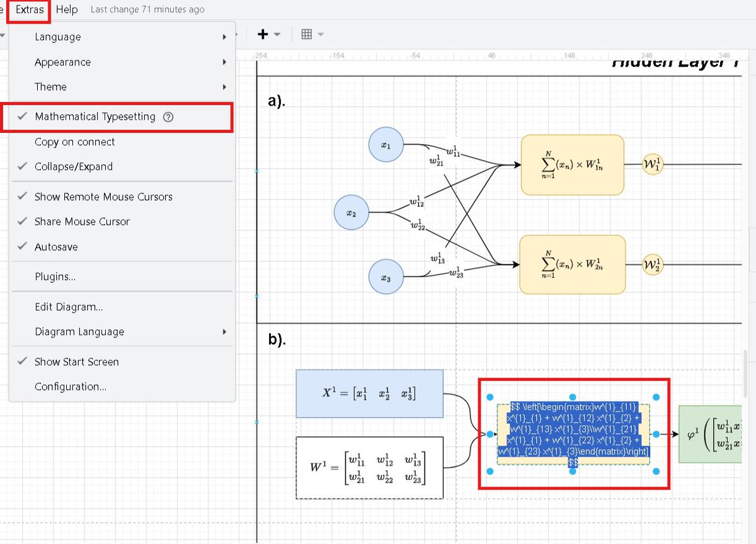The width and height of the screenshot is (756, 544).
Task: Click the w12 edge label
Action: [x=416, y=201]
